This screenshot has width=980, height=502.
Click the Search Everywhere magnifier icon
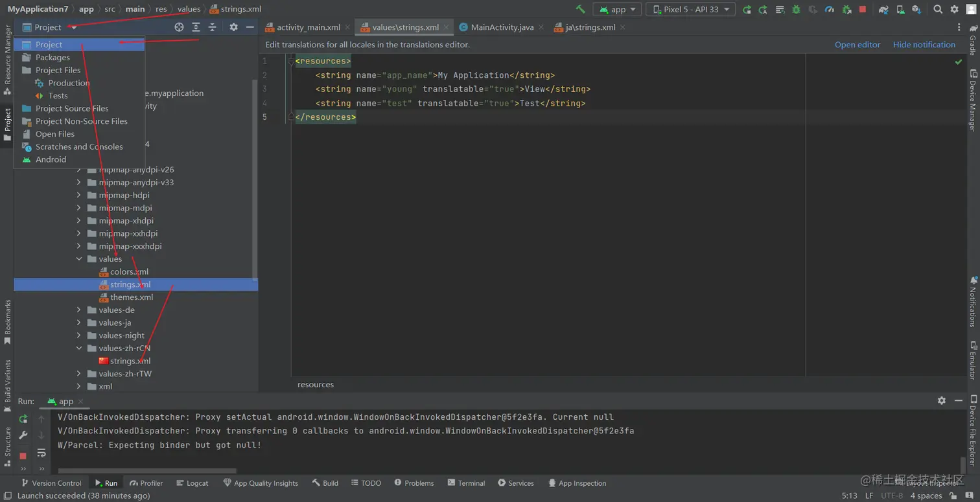tap(938, 9)
